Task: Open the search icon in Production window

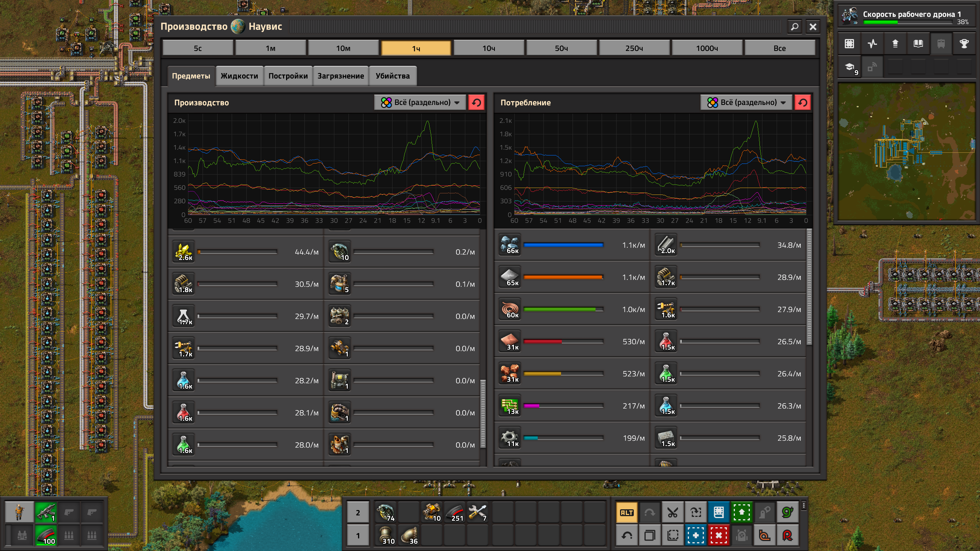Action: coord(795,26)
